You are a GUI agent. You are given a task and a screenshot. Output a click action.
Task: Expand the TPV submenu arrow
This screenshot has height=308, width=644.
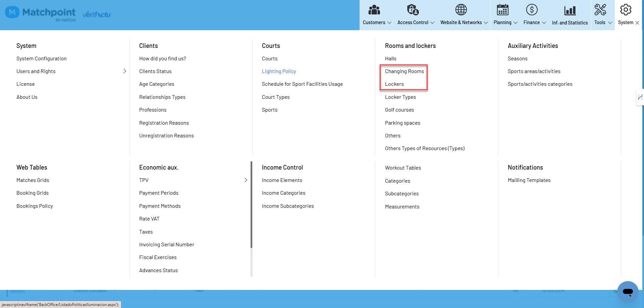246,180
